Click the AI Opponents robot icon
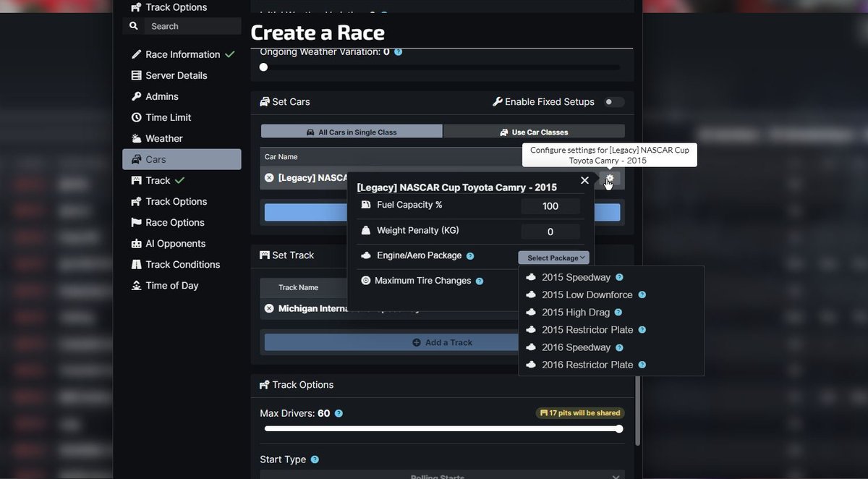 tap(136, 243)
